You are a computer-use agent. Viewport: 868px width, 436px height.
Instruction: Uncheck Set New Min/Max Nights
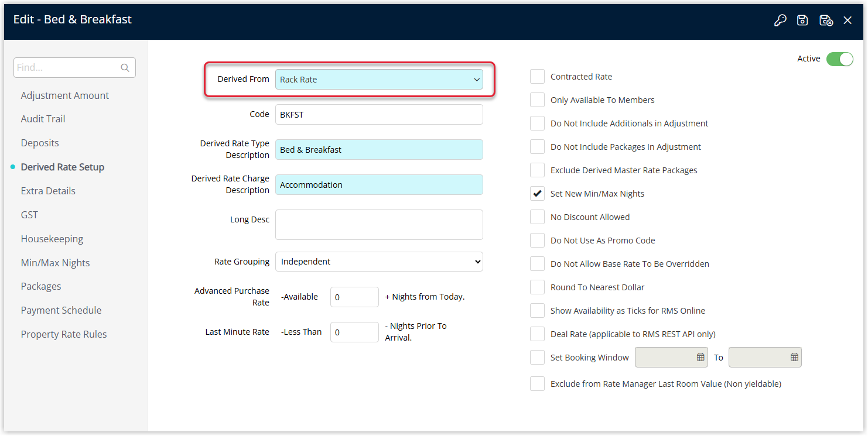point(537,194)
